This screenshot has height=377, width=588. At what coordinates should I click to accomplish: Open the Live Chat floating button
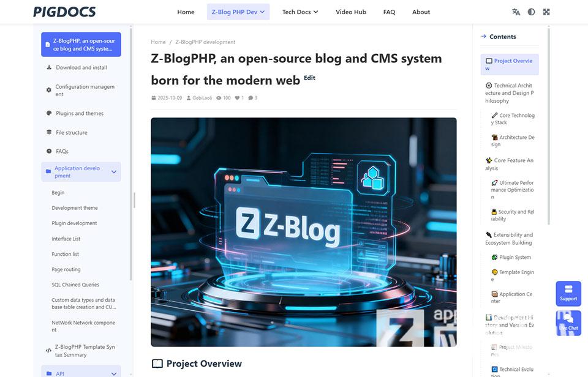[568, 323]
